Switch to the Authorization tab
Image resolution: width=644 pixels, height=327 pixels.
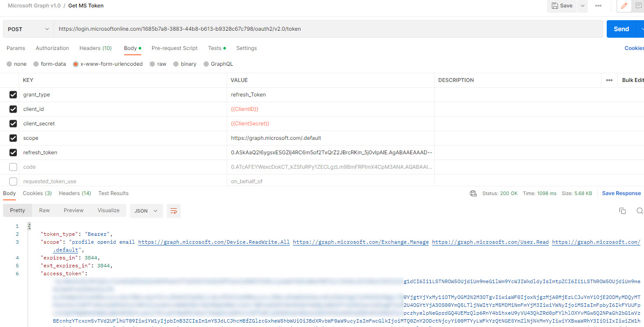[52, 48]
